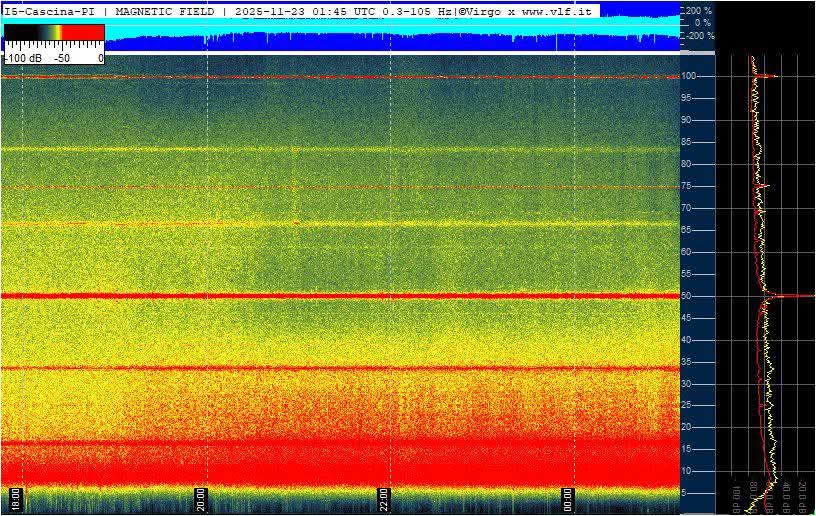Click the 5 Hz frequency axis label
Viewport: 816px width, 516px height.
coord(686,493)
